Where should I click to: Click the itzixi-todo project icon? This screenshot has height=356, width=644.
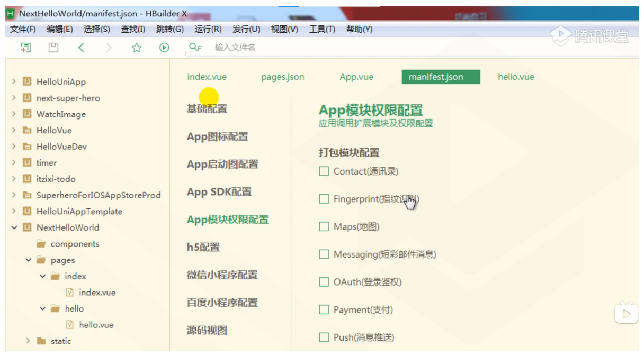(27, 179)
